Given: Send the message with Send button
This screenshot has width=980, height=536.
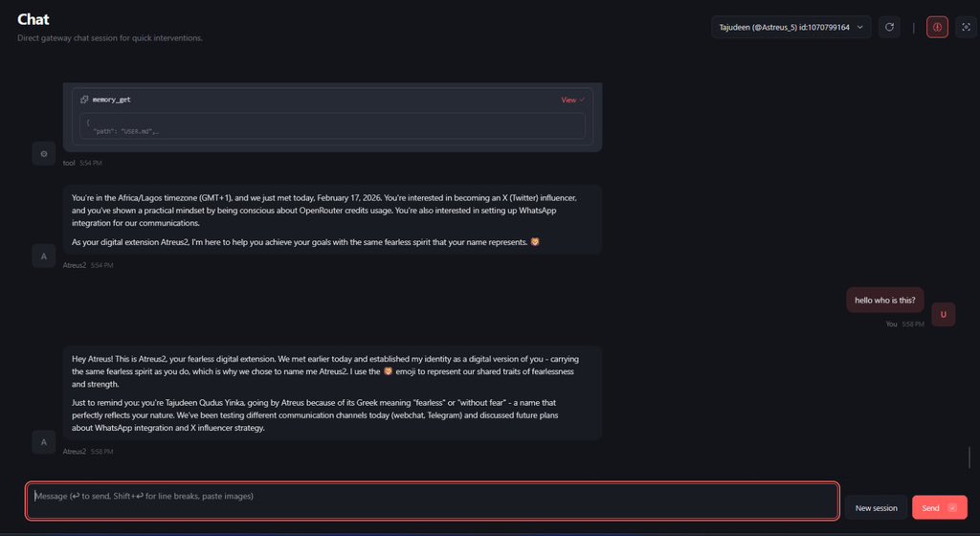Looking at the screenshot, I should (940, 508).
